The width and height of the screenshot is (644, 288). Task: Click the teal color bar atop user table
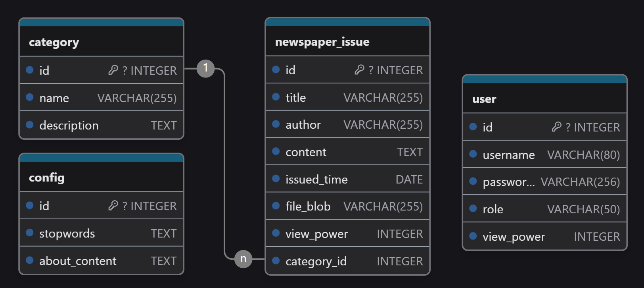point(544,79)
